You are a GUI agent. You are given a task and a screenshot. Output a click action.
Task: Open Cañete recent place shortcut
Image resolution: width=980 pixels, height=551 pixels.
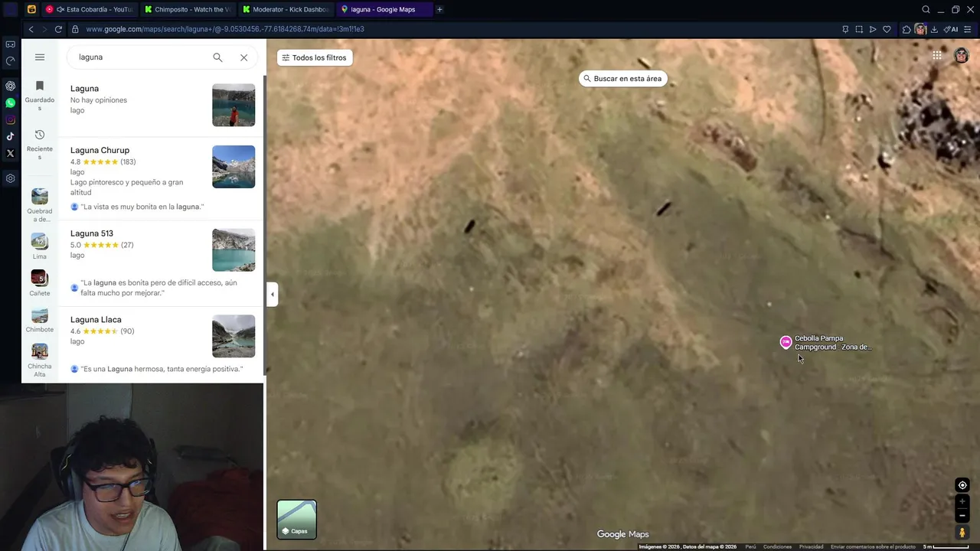(x=40, y=283)
